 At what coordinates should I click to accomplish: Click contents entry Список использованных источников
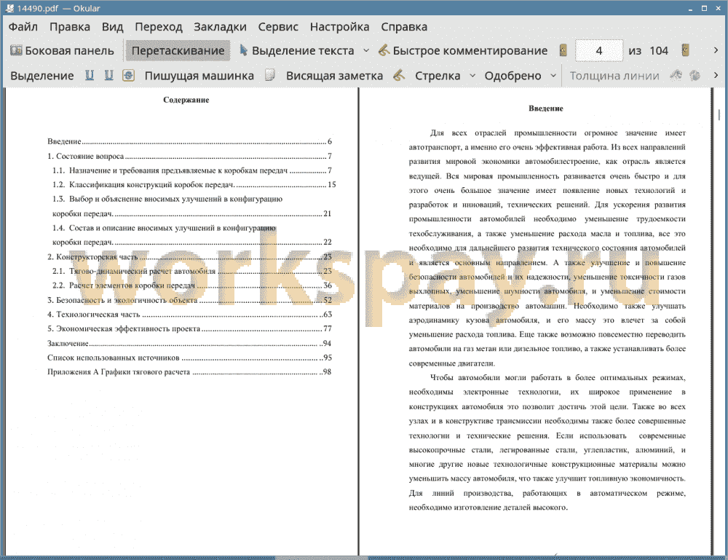tap(189, 358)
